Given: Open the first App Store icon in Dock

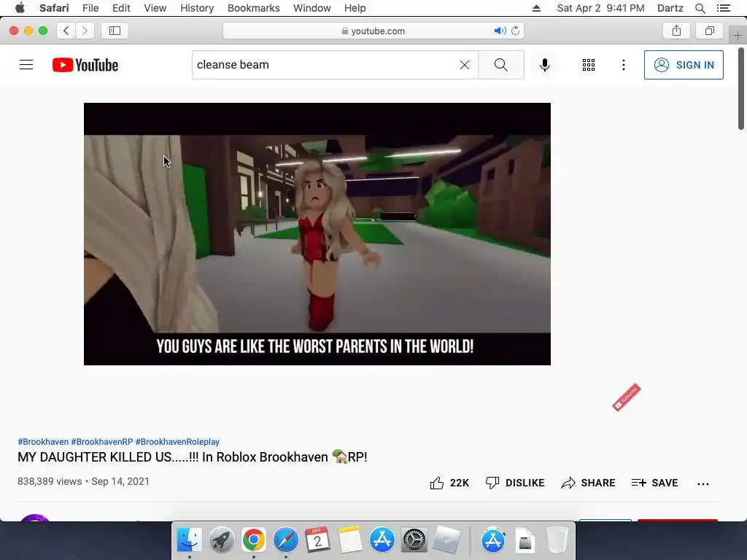Looking at the screenshot, I should [x=382, y=540].
